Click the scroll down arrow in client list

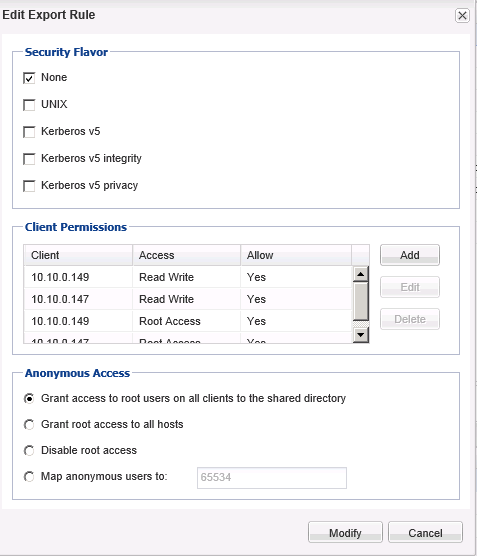tap(361, 334)
